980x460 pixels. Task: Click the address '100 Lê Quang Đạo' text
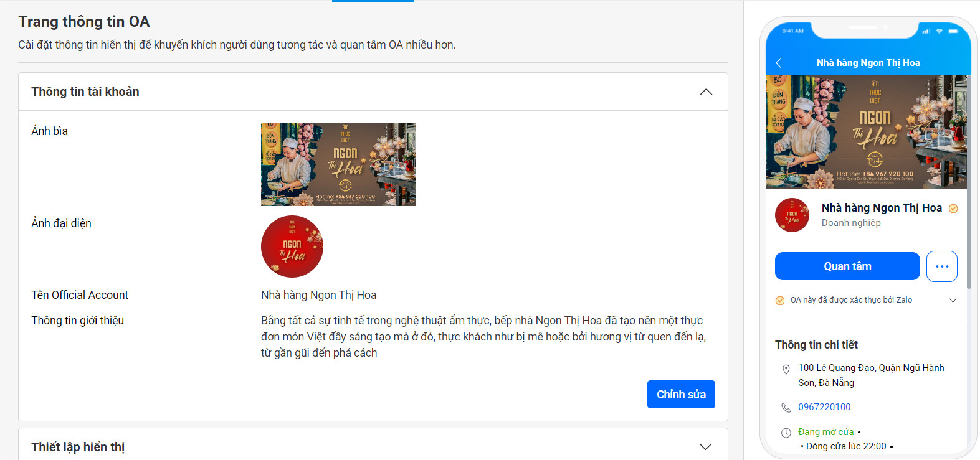click(x=871, y=375)
